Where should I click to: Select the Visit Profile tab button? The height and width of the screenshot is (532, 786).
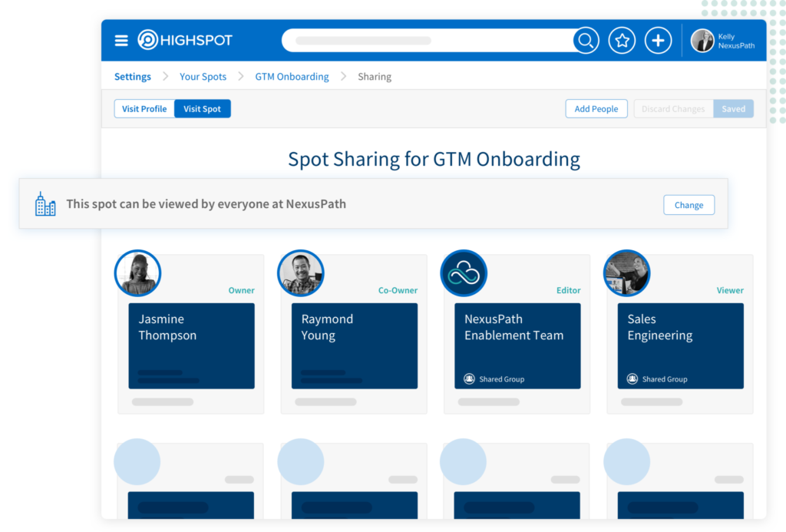(144, 109)
